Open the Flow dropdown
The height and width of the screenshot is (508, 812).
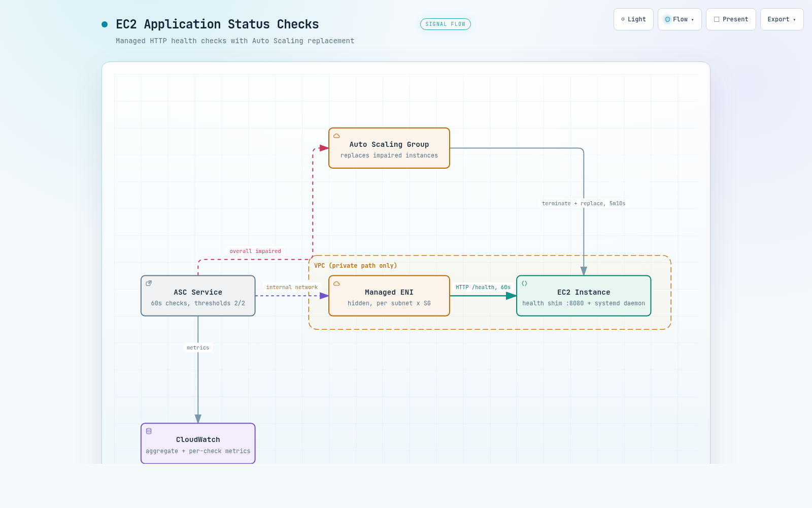click(680, 19)
